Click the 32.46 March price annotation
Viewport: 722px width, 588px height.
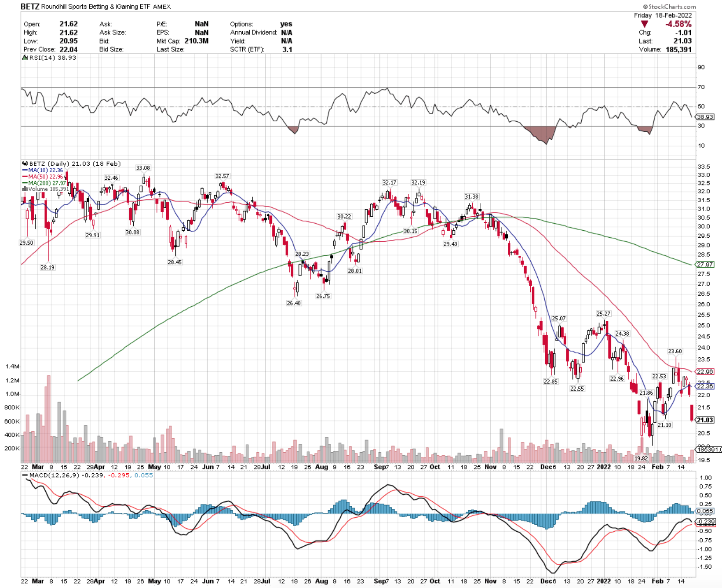click(111, 178)
